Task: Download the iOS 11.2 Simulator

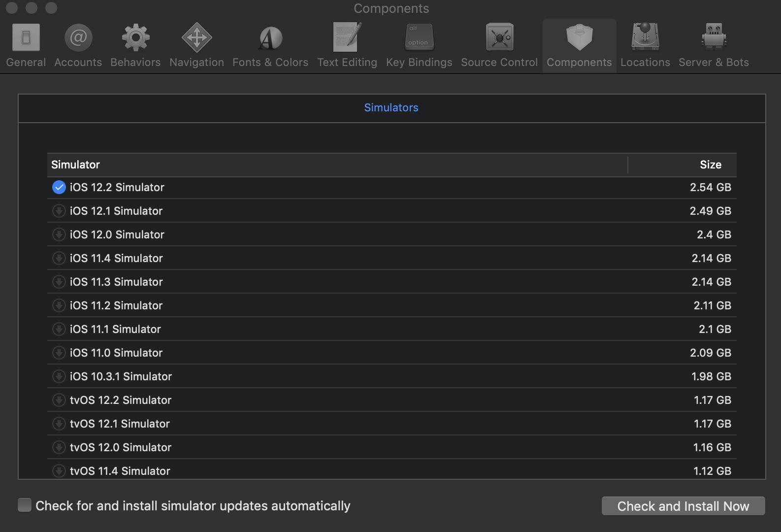Action: pos(59,305)
